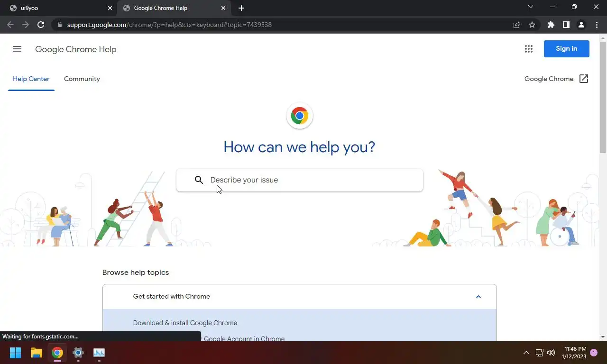Open the notification badge

(x=594, y=353)
